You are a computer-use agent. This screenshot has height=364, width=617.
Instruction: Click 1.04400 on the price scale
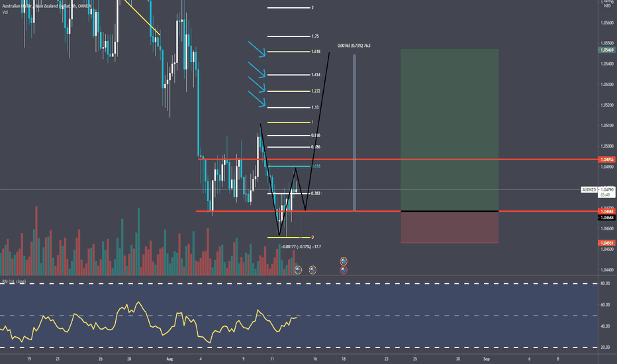607,269
